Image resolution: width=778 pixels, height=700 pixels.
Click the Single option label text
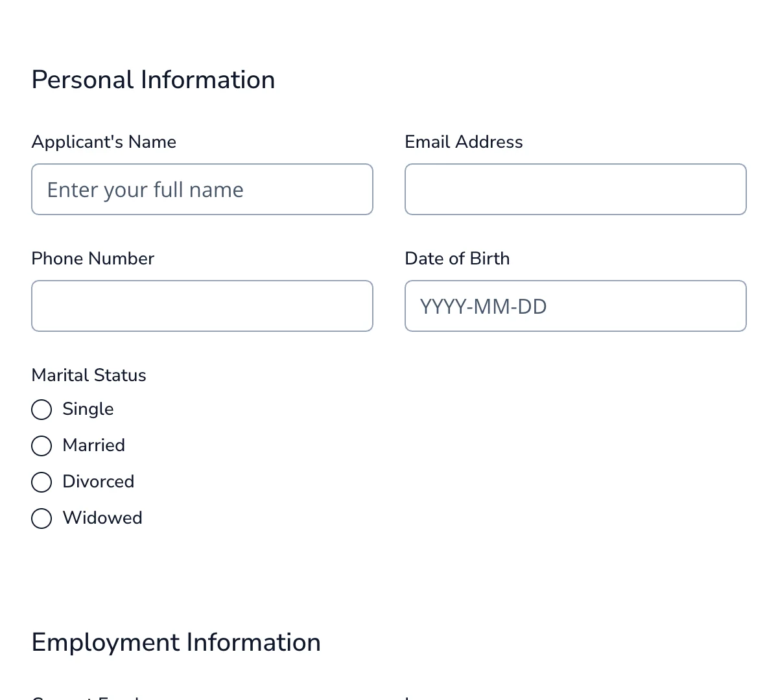click(x=88, y=410)
